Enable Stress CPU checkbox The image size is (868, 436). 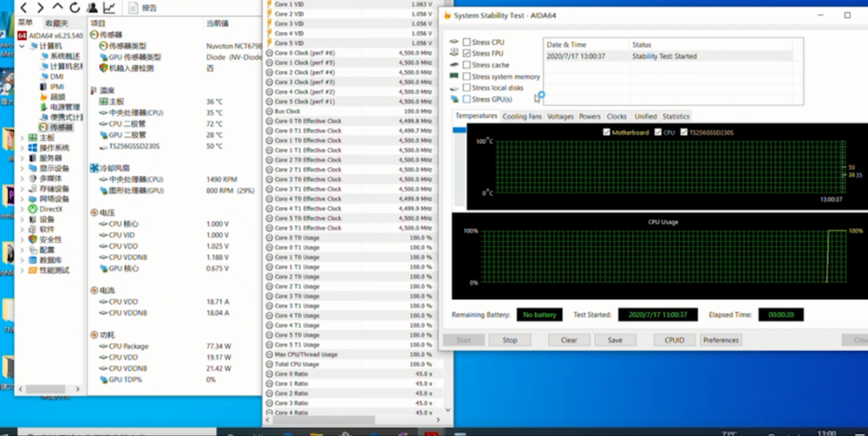click(467, 42)
